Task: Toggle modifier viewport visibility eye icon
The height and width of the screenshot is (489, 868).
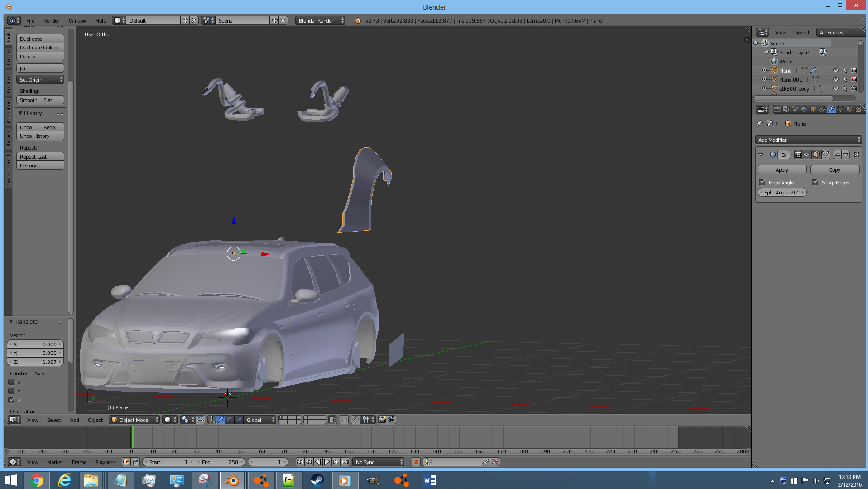Action: (806, 155)
